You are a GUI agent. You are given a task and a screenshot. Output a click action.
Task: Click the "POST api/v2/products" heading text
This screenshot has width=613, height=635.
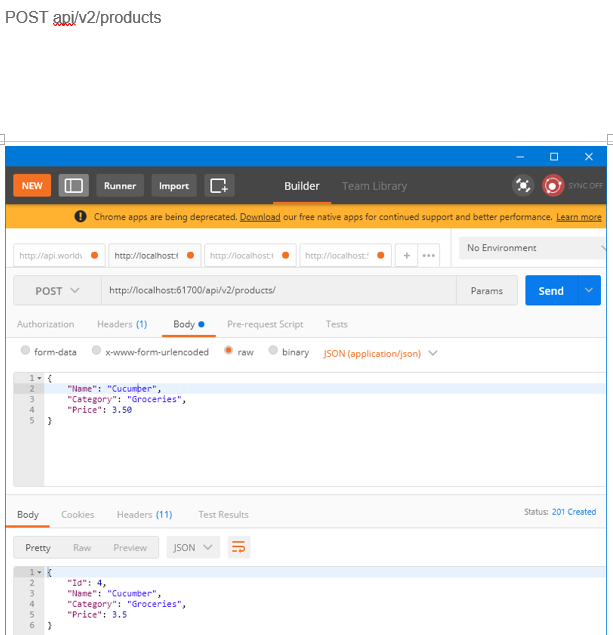tap(83, 17)
